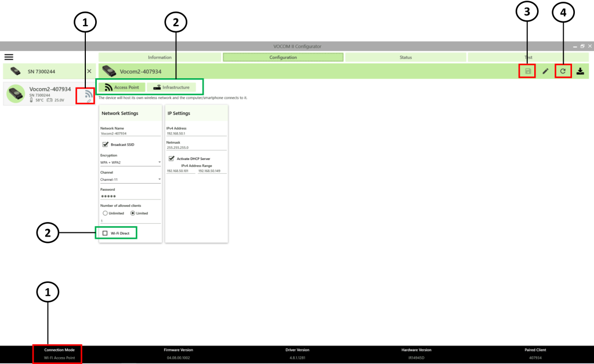Select the Vocom2-407934 device thumbnail
The height and width of the screenshot is (364, 594).
pyautogui.click(x=16, y=93)
